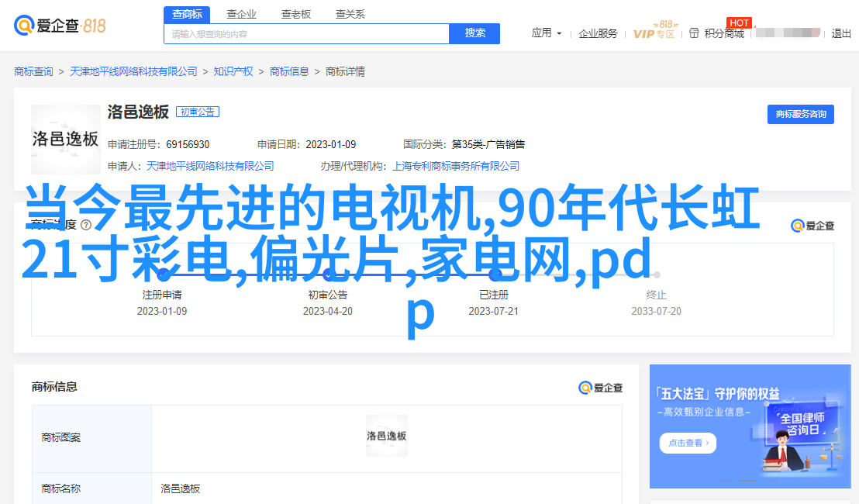This screenshot has height=504, width=859.
Task: Click the 第35类-广告销售 classification text
Action: 488,145
